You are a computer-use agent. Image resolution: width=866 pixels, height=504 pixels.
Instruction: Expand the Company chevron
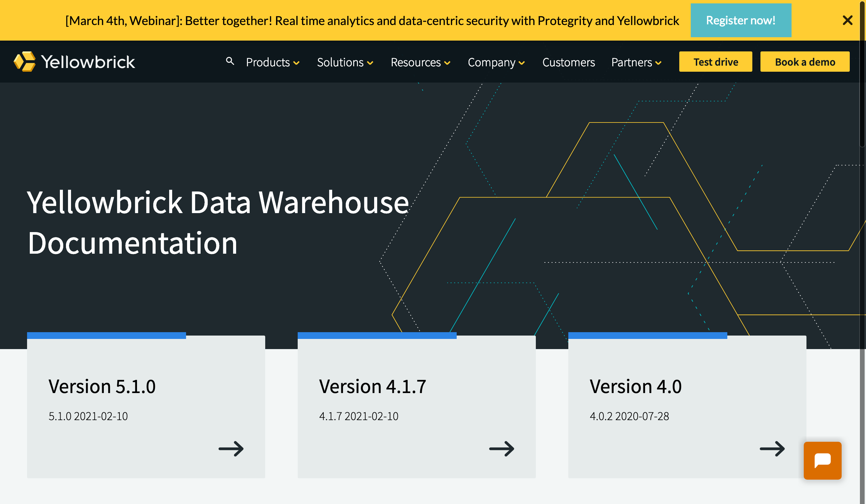click(522, 63)
